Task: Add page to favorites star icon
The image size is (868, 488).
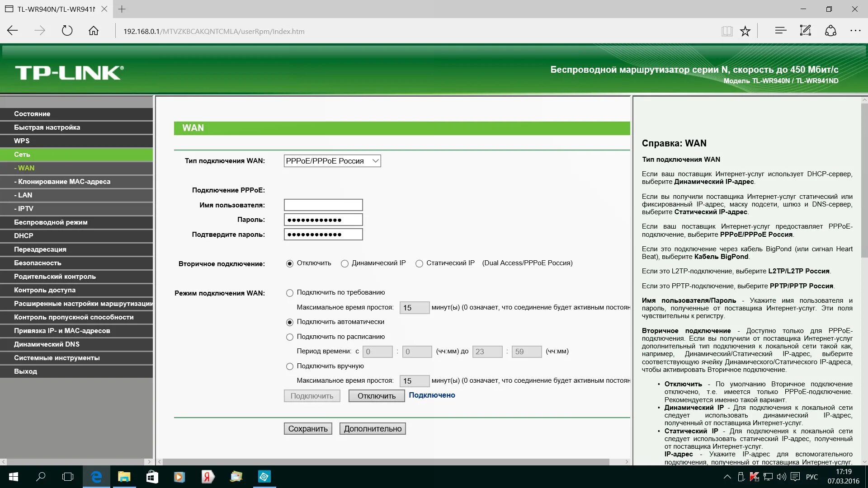Action: (745, 31)
